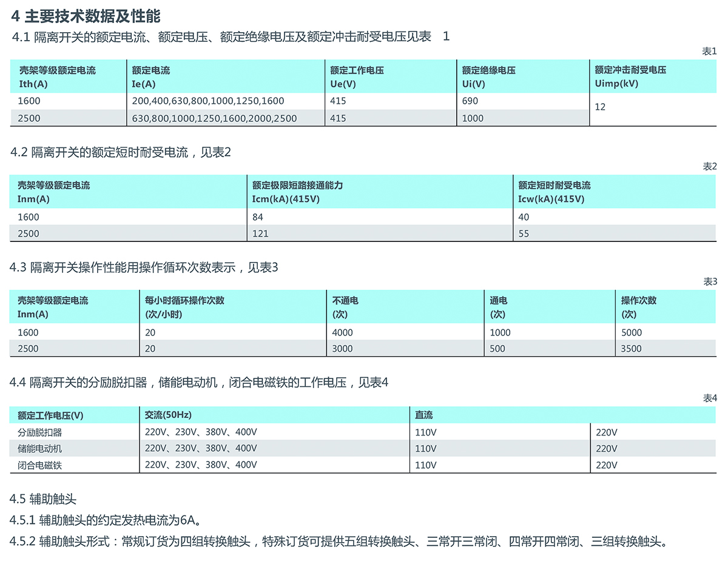Image resolution: width=728 pixels, height=564 pixels.
Task: Select the 200,400,630,800,1000,1250,1600 current cell
Action: click(208, 101)
